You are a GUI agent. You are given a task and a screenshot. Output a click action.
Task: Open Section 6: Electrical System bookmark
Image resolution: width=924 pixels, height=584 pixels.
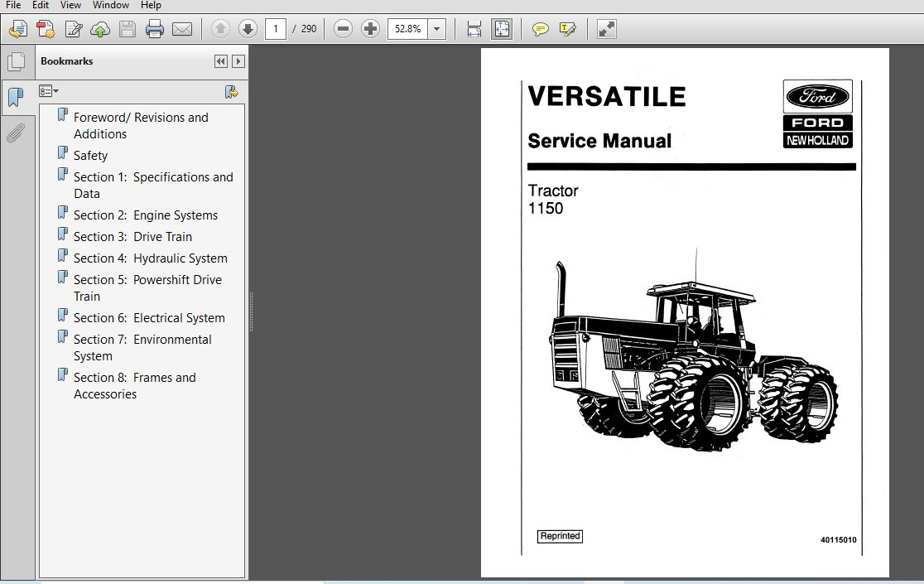pyautogui.click(x=149, y=317)
